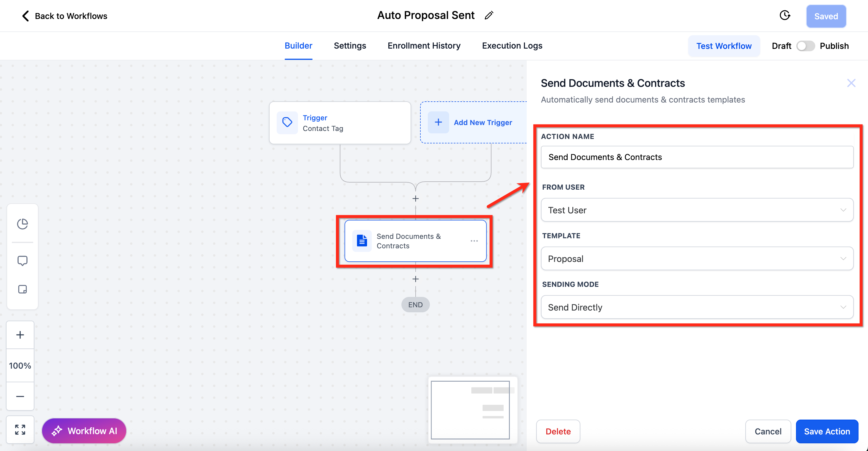Open the stats pie chart icon
Image resolution: width=868 pixels, height=451 pixels.
click(22, 224)
